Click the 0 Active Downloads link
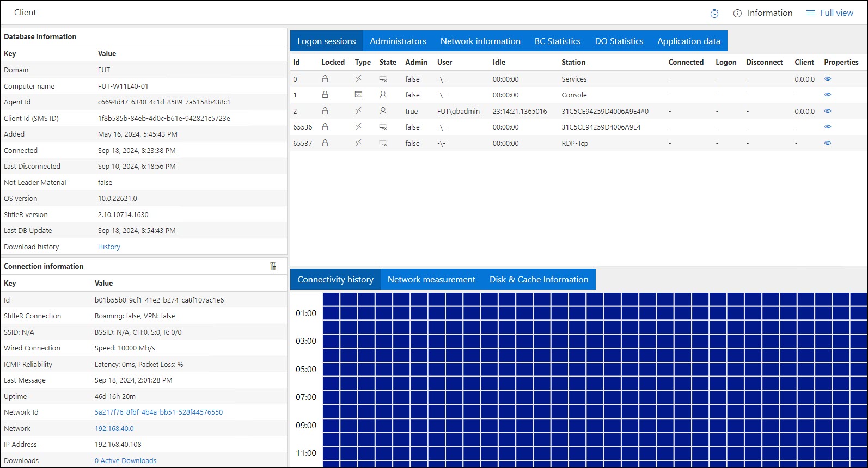 click(125, 461)
